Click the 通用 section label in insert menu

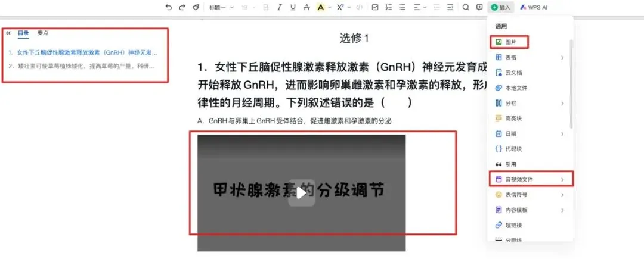[x=501, y=26]
